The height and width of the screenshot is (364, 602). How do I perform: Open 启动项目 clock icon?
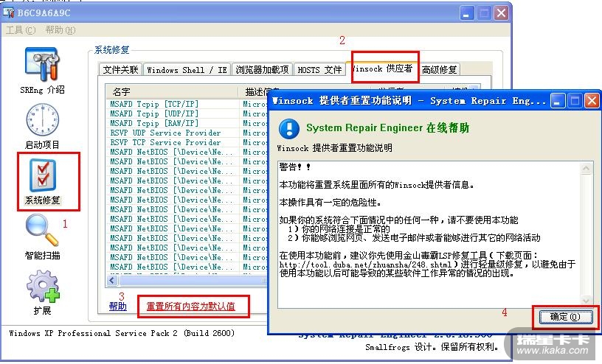42,119
